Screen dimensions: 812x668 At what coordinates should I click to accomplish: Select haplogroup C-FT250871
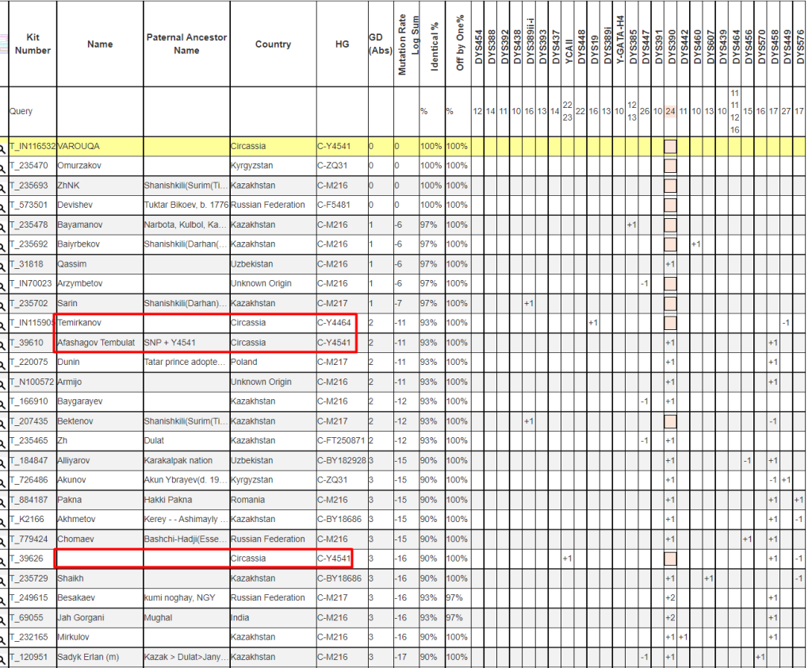[341, 440]
